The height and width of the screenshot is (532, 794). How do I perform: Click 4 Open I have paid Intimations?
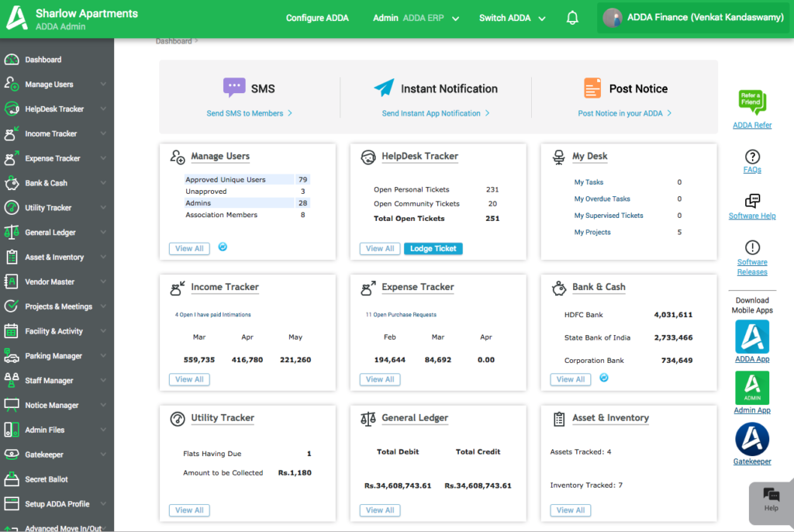[212, 315]
